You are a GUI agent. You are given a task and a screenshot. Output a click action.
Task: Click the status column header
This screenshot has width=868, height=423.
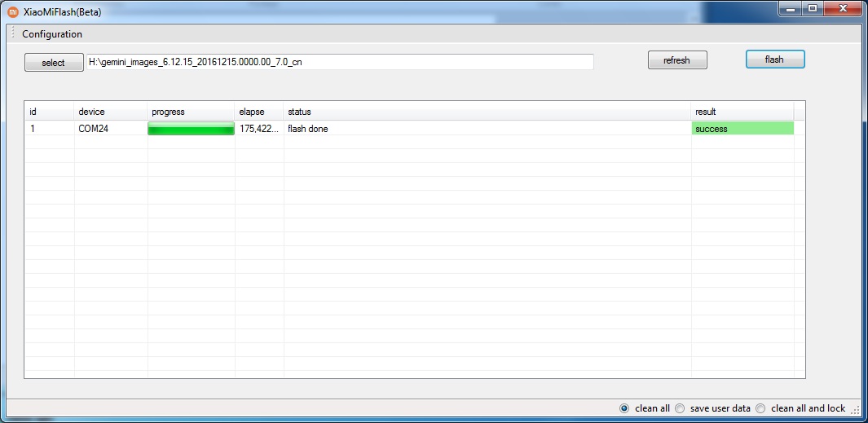487,112
